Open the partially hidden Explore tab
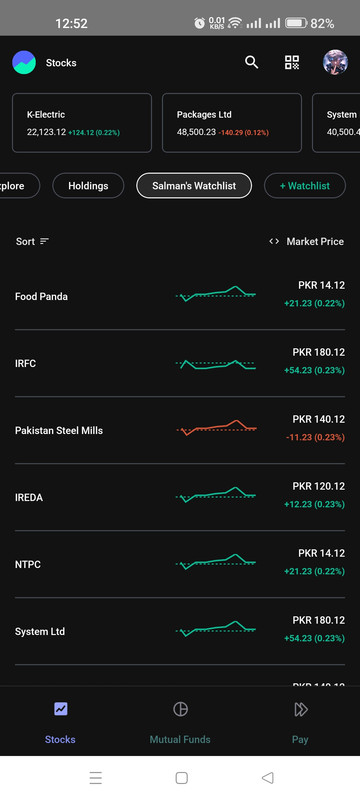The height and width of the screenshot is (800, 360). pyautogui.click(x=19, y=186)
